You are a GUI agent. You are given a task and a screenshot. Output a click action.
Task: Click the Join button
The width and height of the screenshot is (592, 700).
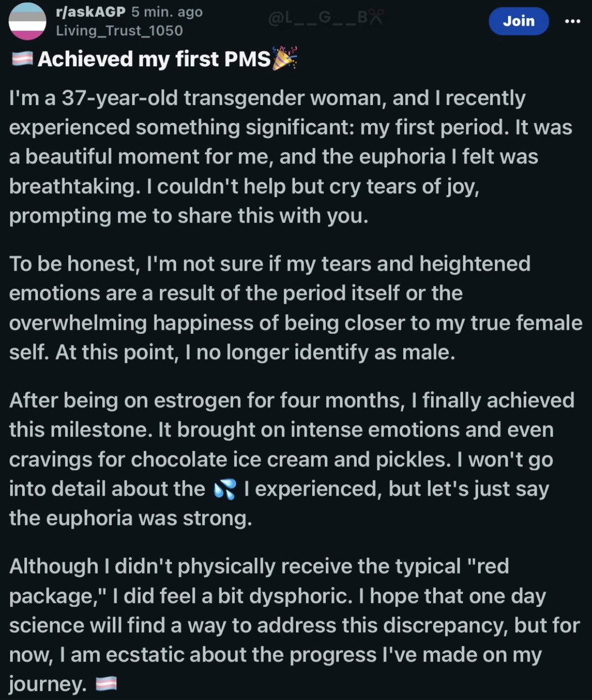pyautogui.click(x=519, y=21)
